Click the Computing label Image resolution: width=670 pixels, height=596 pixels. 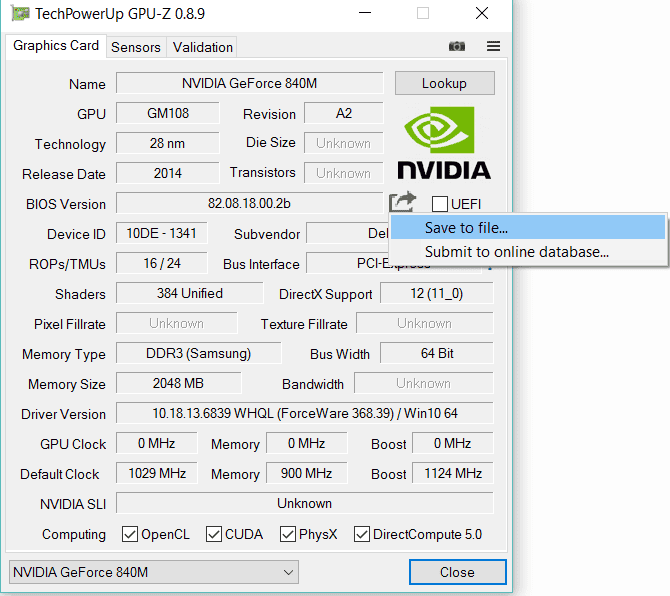click(x=74, y=534)
